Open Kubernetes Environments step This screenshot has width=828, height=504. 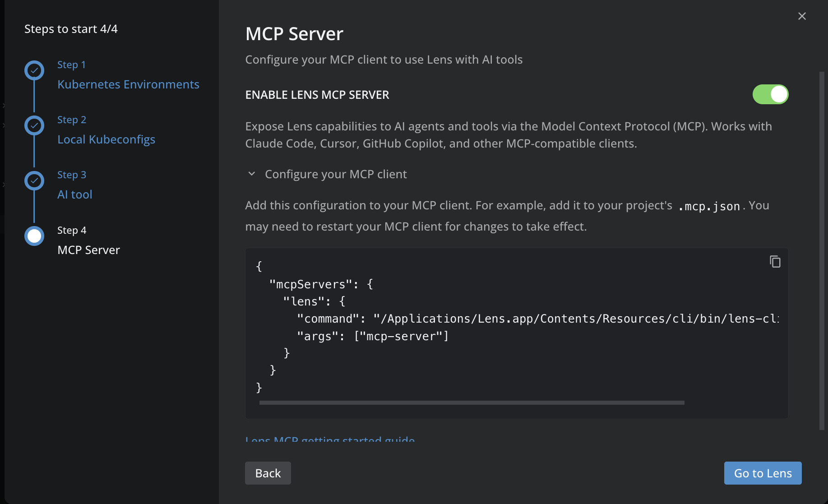(128, 84)
